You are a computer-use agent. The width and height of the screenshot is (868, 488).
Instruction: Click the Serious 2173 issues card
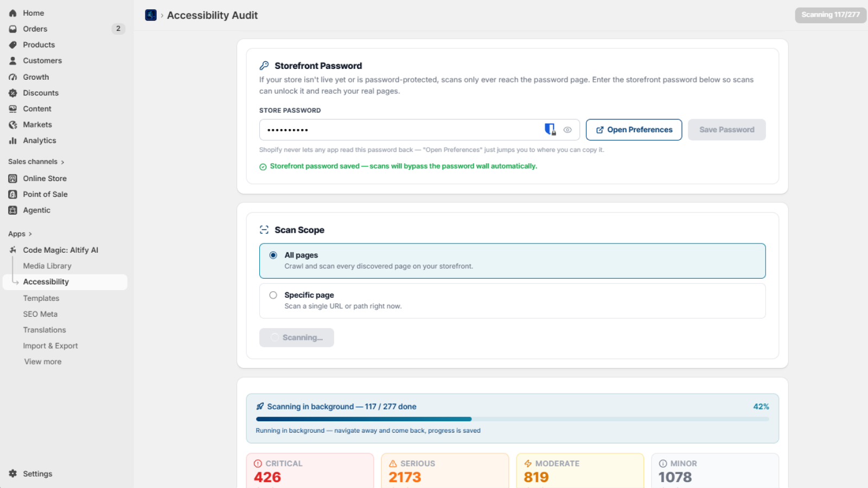pyautogui.click(x=445, y=471)
